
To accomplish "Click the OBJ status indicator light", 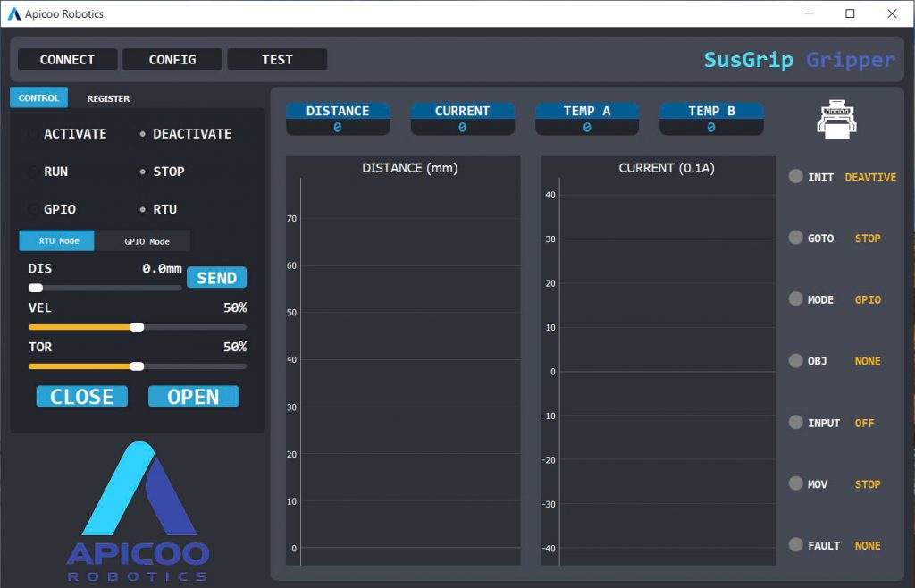I will 795,360.
